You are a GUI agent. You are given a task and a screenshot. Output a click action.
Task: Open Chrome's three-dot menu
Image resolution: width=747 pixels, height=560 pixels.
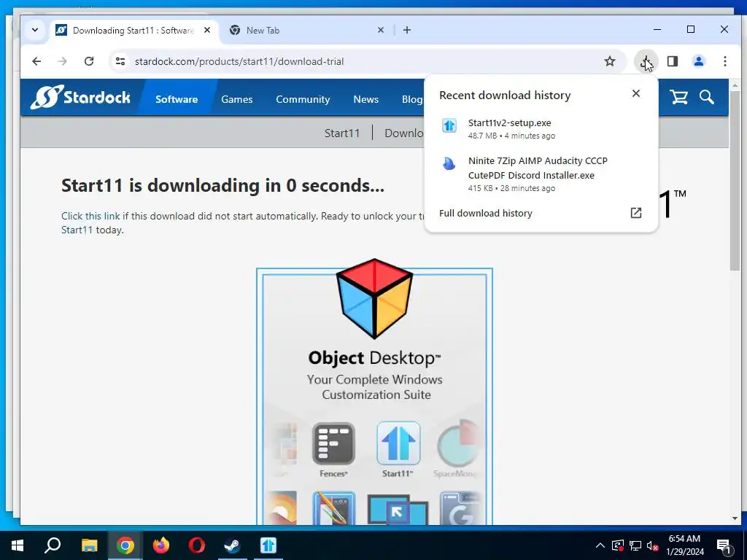(x=724, y=61)
